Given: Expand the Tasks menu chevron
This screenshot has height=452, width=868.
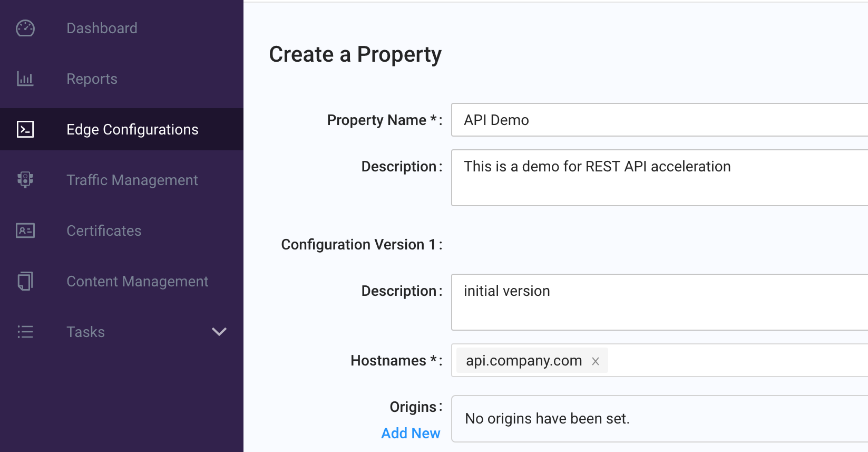Looking at the screenshot, I should [x=219, y=332].
